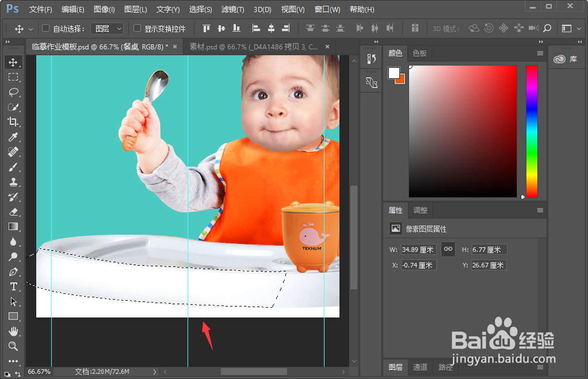Select the Eraser tool
588x379 pixels.
click(x=13, y=212)
